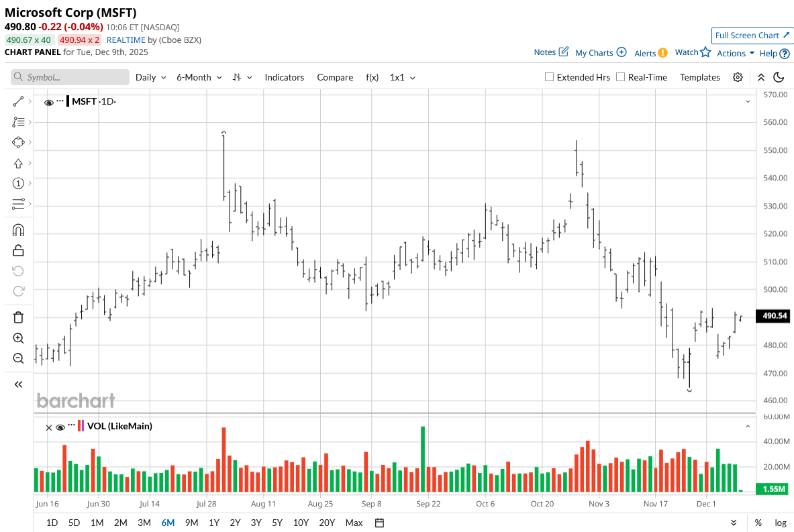Collapse the volume pane chevron

pyautogui.click(x=748, y=427)
